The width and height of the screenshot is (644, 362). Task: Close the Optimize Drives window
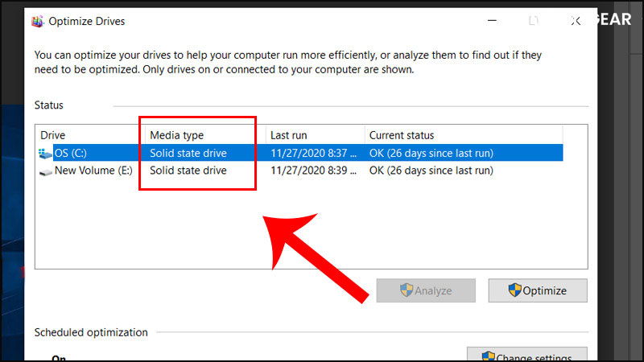[575, 21]
